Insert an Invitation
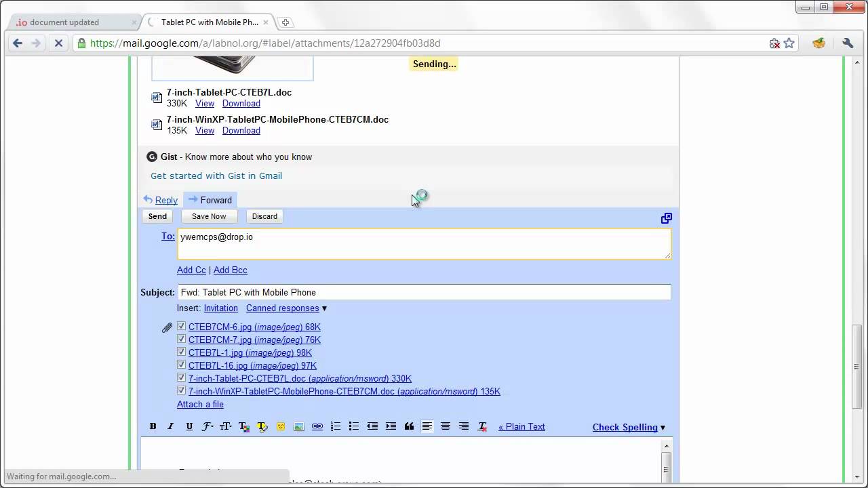Viewport: 868px width, 488px height. point(221,308)
